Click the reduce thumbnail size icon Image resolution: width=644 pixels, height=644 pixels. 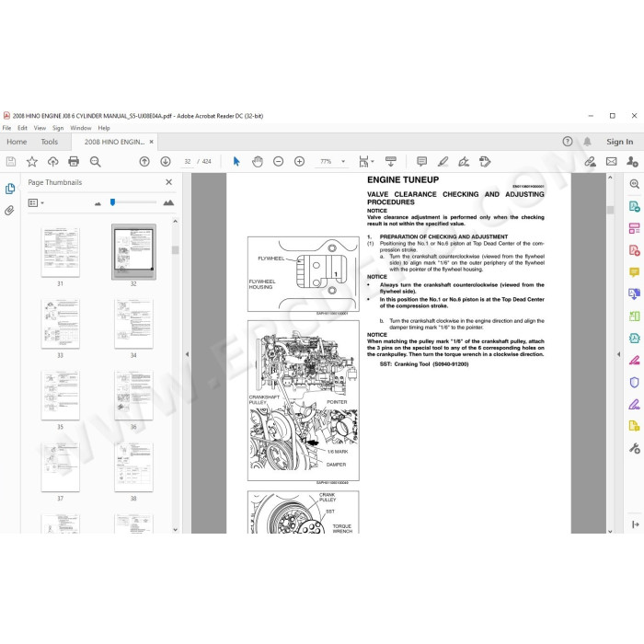(x=98, y=203)
